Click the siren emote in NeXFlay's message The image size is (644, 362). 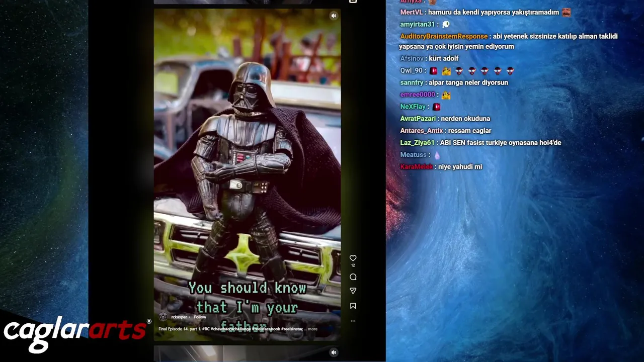436,107
